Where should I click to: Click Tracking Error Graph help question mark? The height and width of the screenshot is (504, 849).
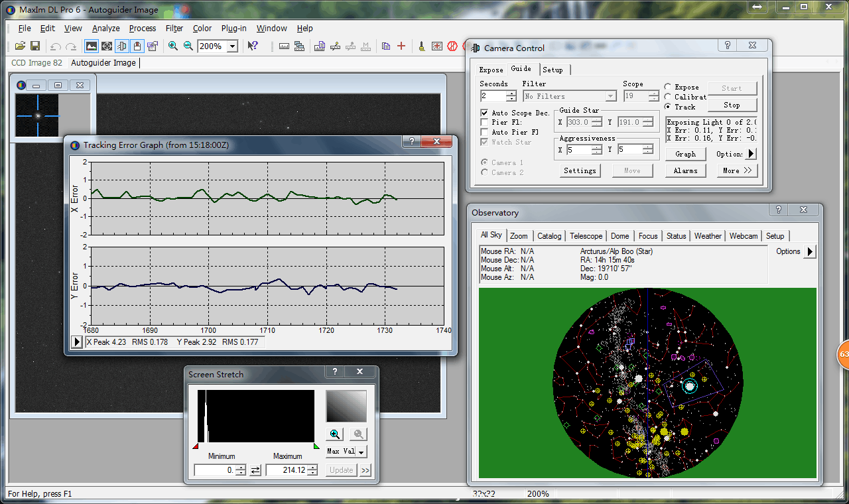[x=412, y=142]
